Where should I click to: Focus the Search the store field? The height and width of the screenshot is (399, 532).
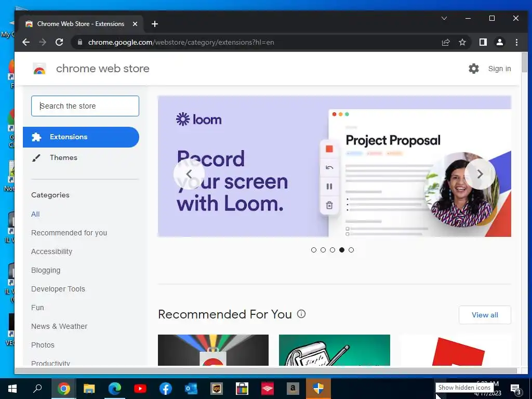tap(85, 106)
